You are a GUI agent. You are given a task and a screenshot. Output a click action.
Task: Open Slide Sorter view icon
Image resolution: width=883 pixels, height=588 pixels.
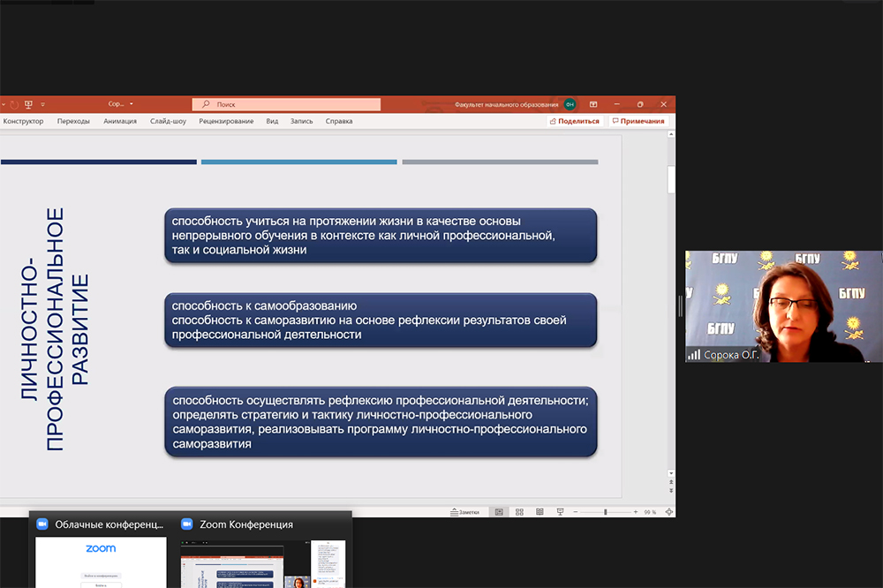pos(519,512)
